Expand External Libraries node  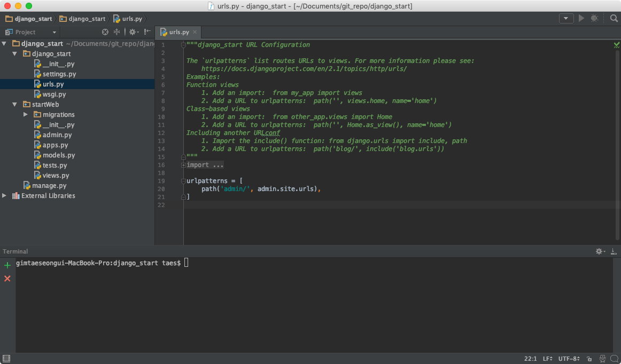tap(4, 196)
